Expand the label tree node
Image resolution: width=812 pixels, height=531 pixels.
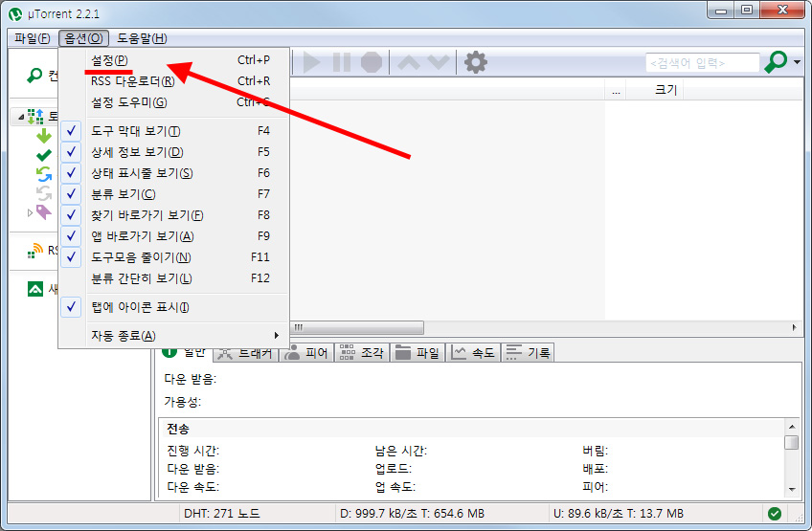click(30, 212)
